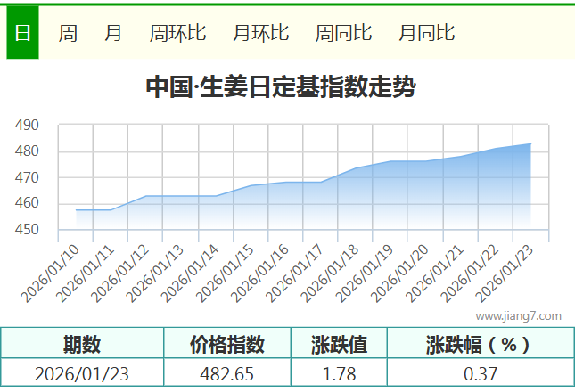Click the 期数 column header
This screenshot has height=392, width=575.
click(x=82, y=344)
